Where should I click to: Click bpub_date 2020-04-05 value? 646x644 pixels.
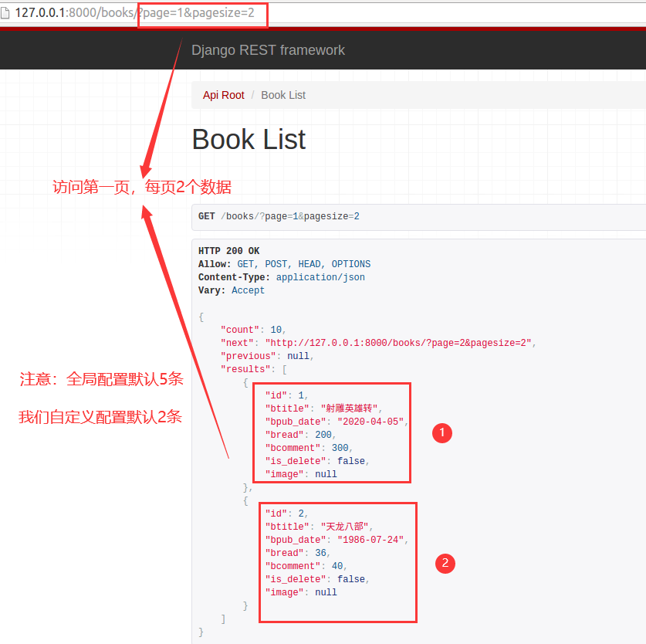click(370, 422)
